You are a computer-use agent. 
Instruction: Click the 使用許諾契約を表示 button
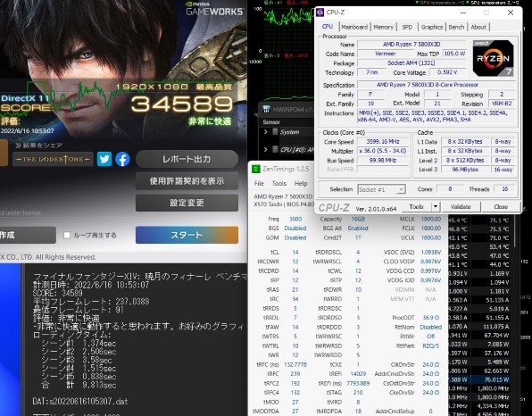[x=187, y=181]
